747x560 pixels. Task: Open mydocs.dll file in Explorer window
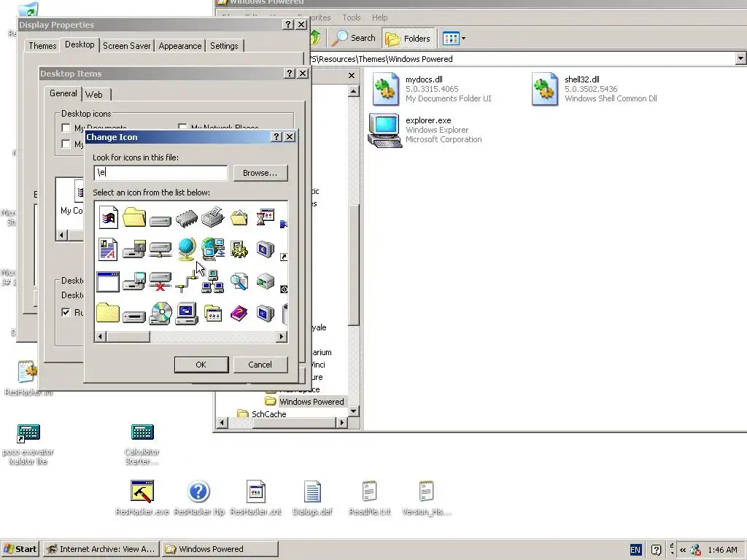(x=432, y=88)
